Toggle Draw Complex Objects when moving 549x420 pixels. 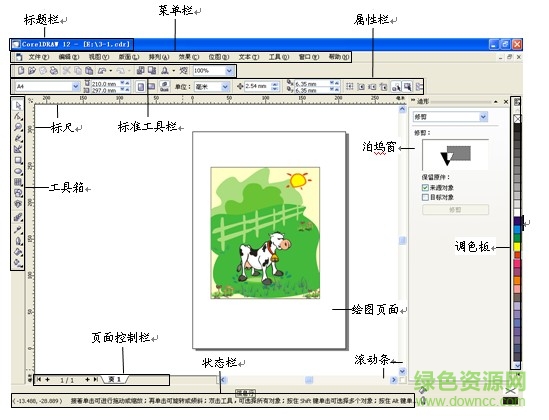pos(396,86)
